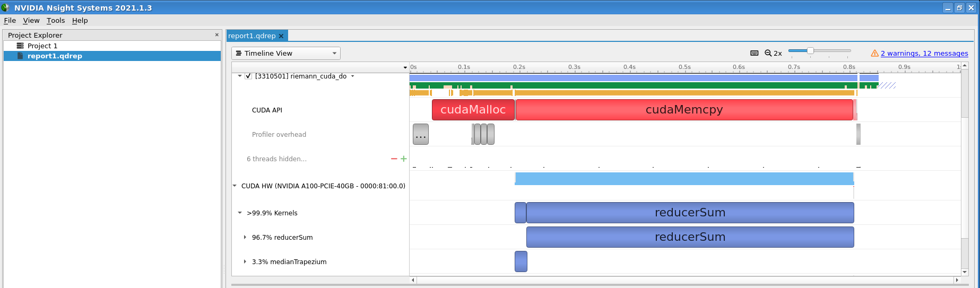The height and width of the screenshot is (288, 980).
Task: Click the light blue CUDA HW activity bar
Action: pos(684,178)
